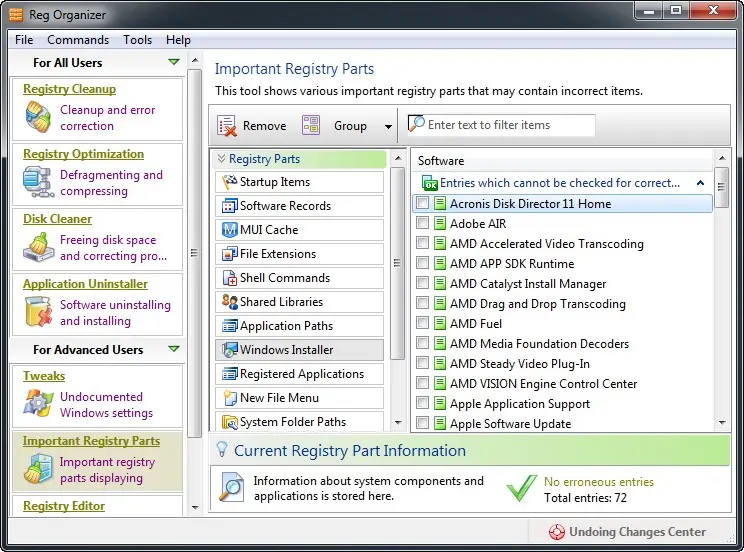Click the Registry Parts list scrollbar thumb
This screenshot has height=552, width=744.
click(398, 263)
